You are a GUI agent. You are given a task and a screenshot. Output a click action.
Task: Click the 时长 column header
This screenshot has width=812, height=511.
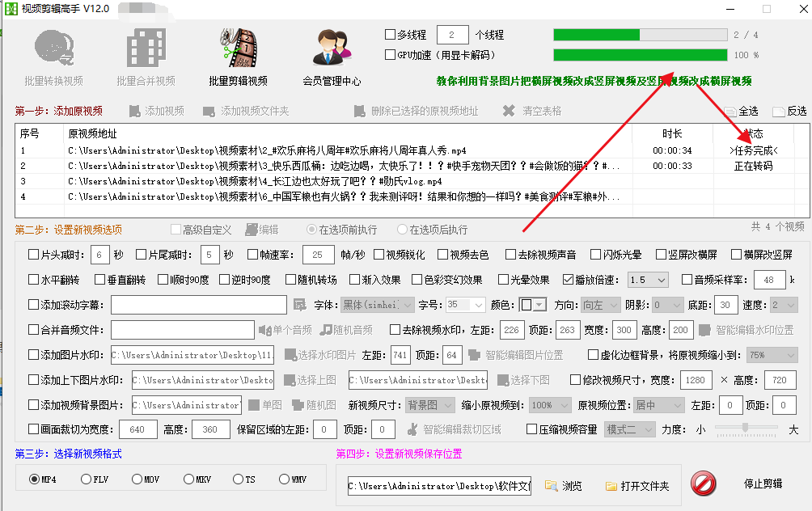click(672, 133)
